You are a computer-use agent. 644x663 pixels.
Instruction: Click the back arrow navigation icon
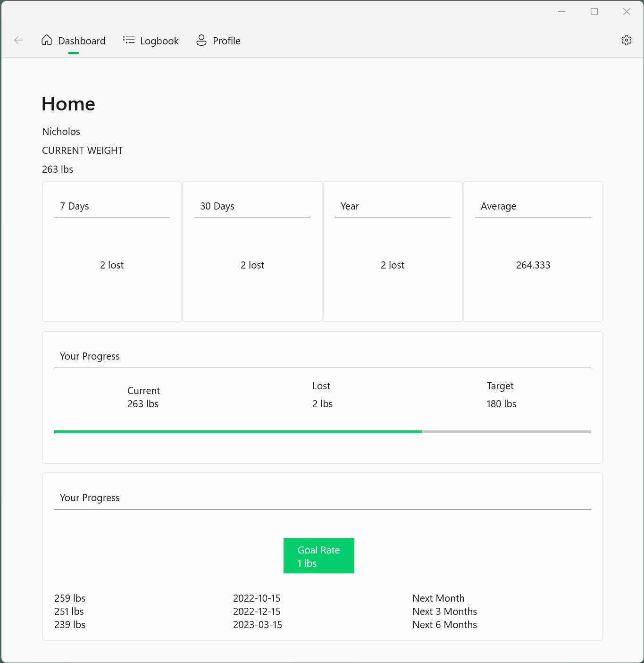point(18,40)
